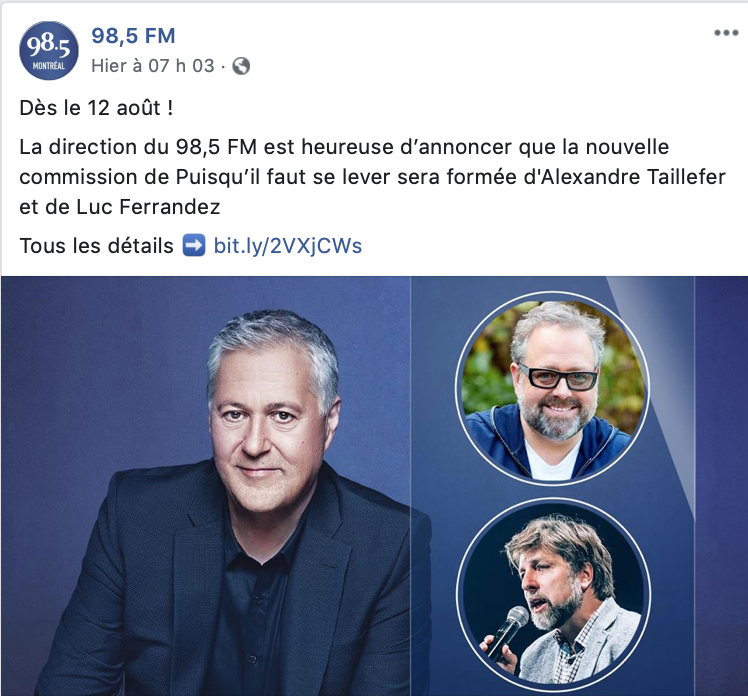Click the black glasses in upper portrait
Screen dimensions: 748x696
tap(559, 376)
